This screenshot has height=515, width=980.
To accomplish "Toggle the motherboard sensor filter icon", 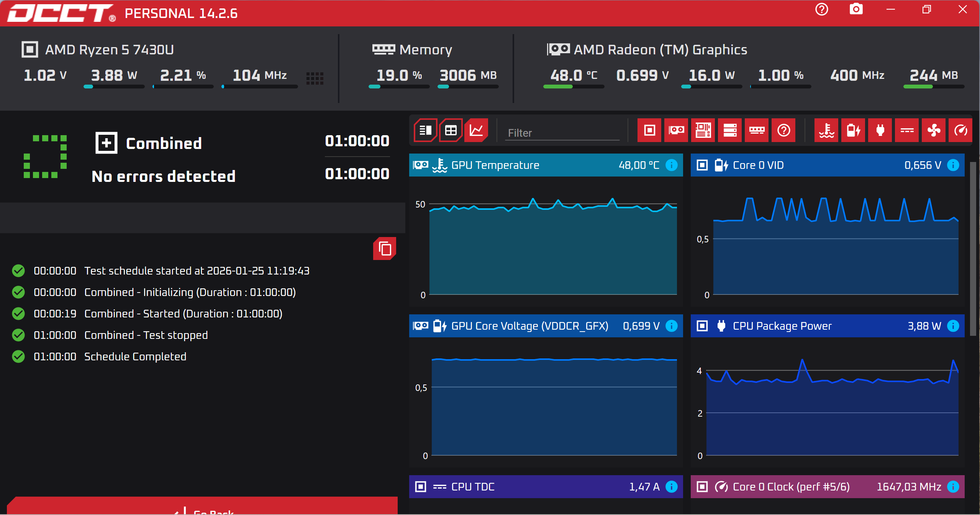I will pyautogui.click(x=703, y=131).
